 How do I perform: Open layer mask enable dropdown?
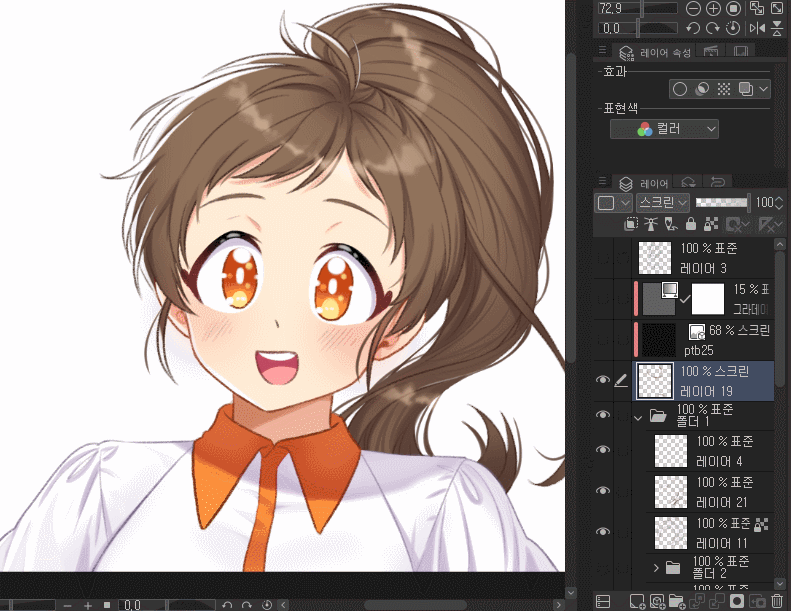pos(737,224)
